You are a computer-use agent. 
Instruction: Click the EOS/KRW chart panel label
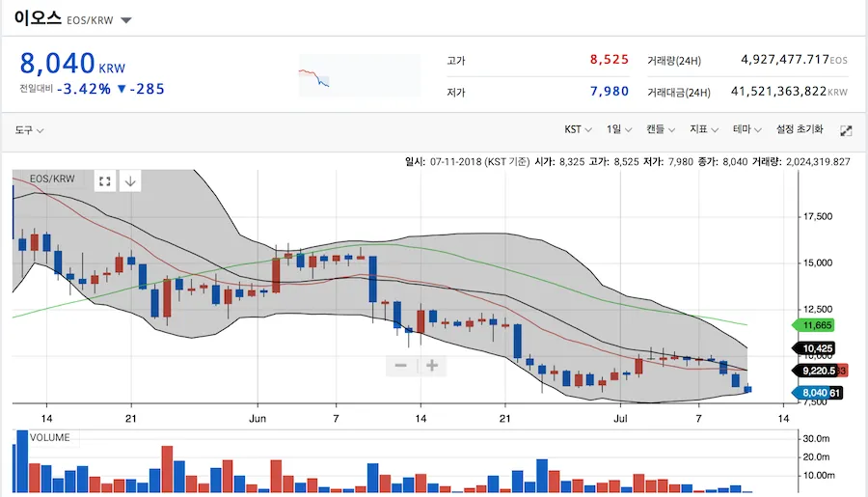click(52, 179)
